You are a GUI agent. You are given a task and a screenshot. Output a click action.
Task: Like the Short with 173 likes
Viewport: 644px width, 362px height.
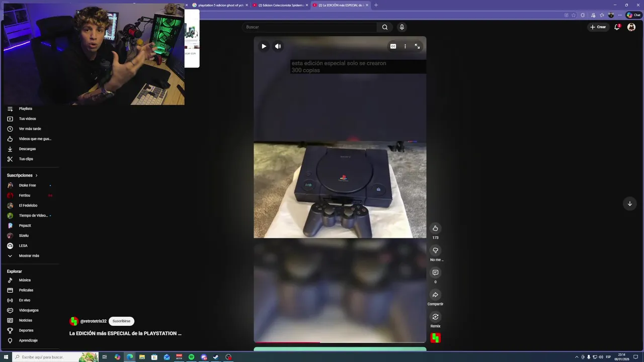435,228
